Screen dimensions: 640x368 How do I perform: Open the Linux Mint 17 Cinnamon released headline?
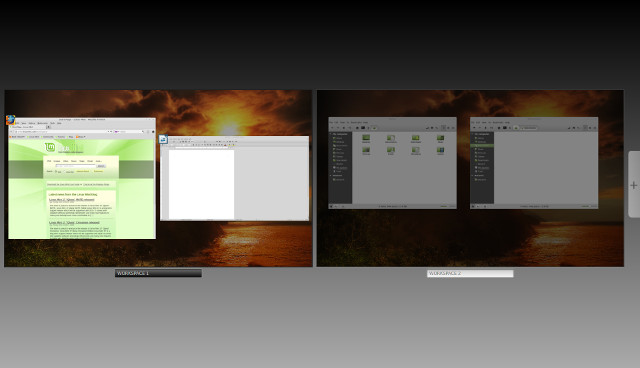[74, 222]
